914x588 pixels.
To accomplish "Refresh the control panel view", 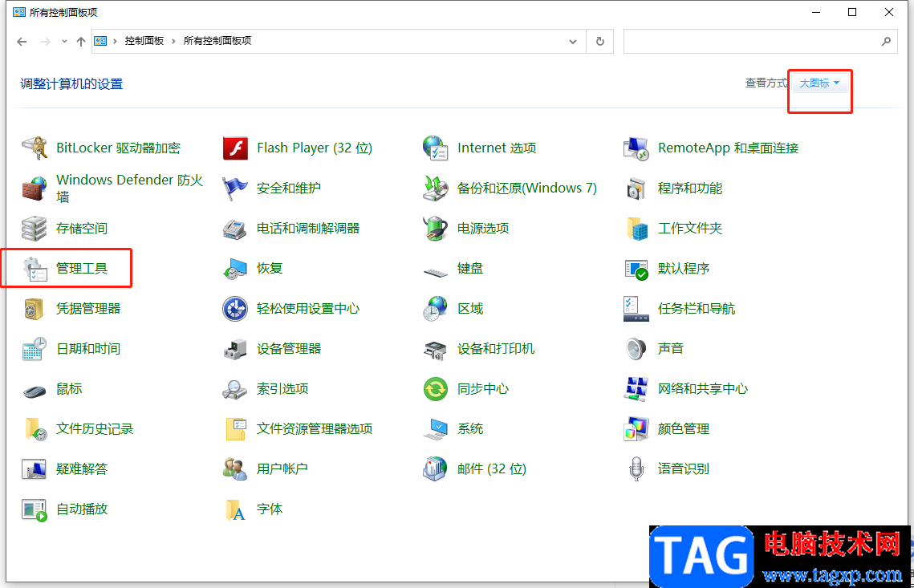I will click(599, 42).
